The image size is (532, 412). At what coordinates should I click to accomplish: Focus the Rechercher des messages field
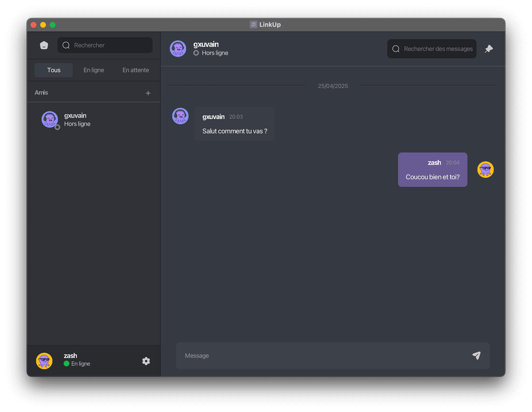point(432,49)
